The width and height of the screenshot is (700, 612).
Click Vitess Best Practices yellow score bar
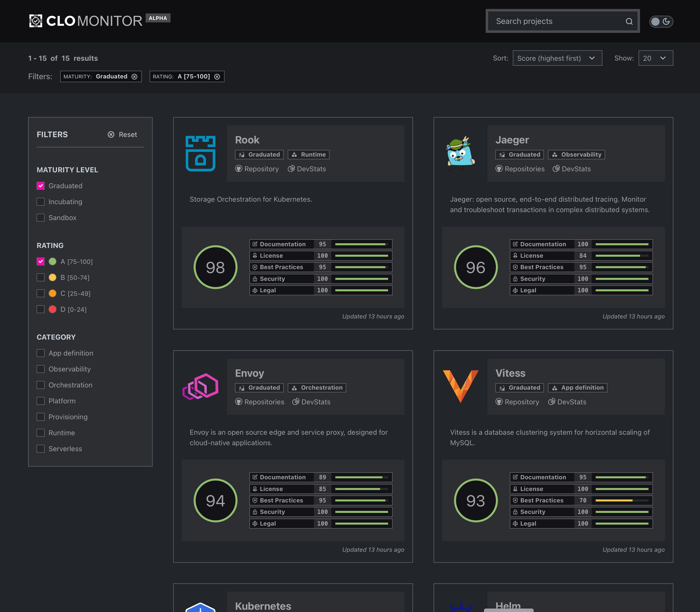point(614,500)
